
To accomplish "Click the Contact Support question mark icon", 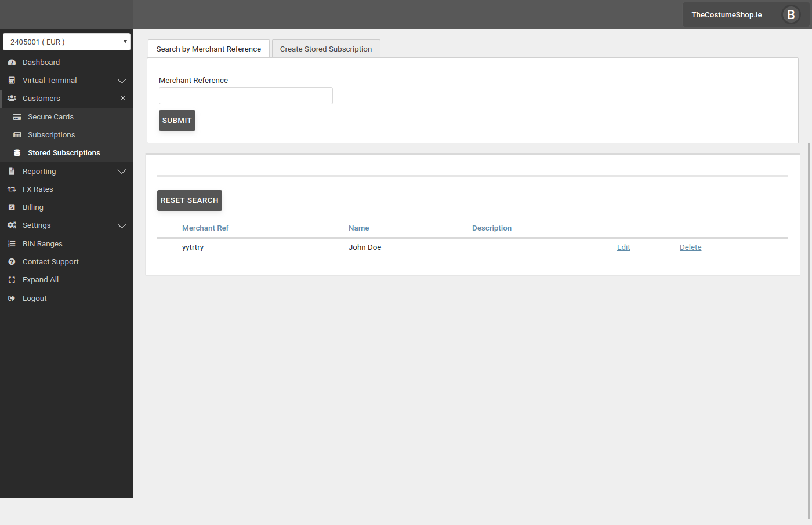I will (12, 262).
